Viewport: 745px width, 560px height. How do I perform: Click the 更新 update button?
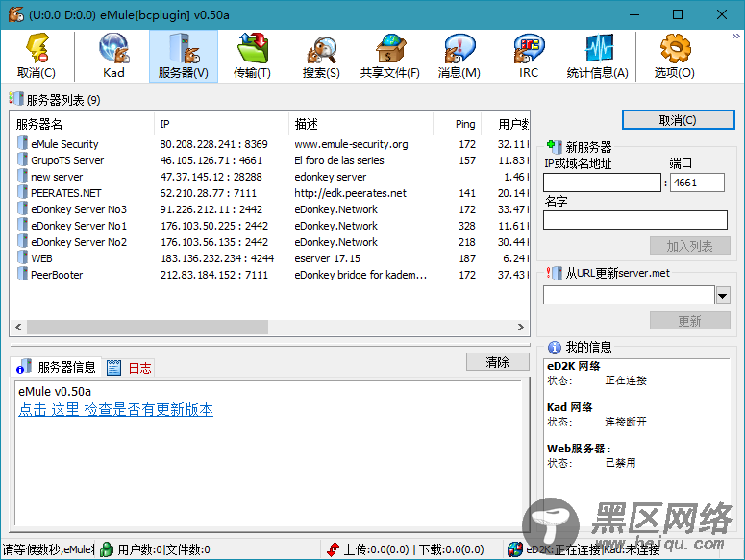pyautogui.click(x=690, y=321)
